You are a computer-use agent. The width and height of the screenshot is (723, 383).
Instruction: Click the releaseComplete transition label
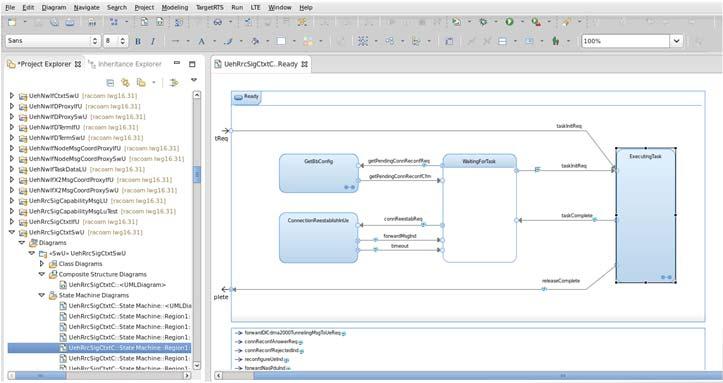[561, 281]
